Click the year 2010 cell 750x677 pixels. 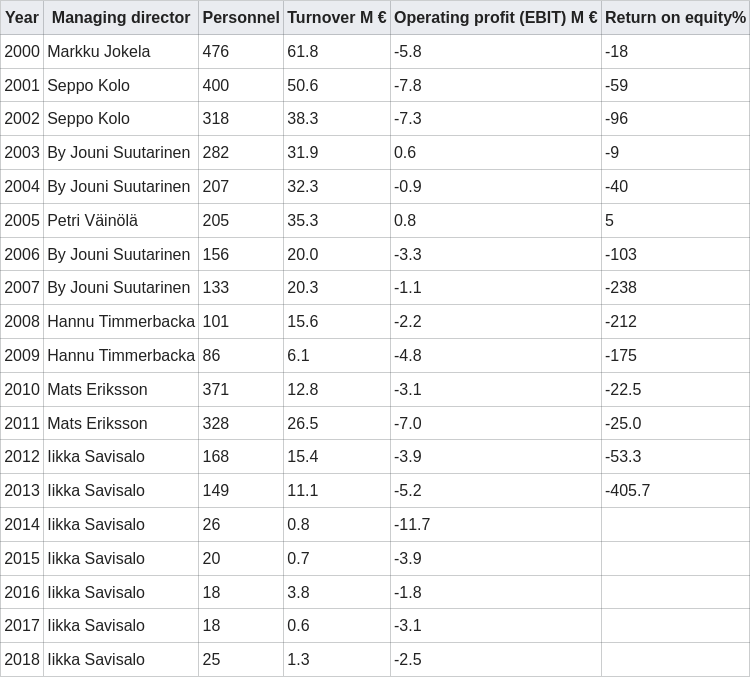[22, 390]
